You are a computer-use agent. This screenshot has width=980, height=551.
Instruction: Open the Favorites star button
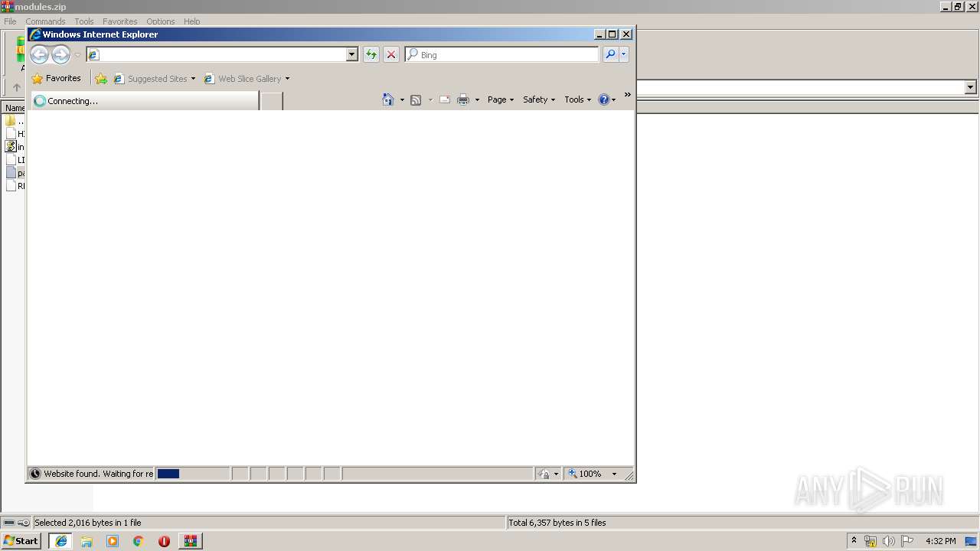pyautogui.click(x=57, y=78)
